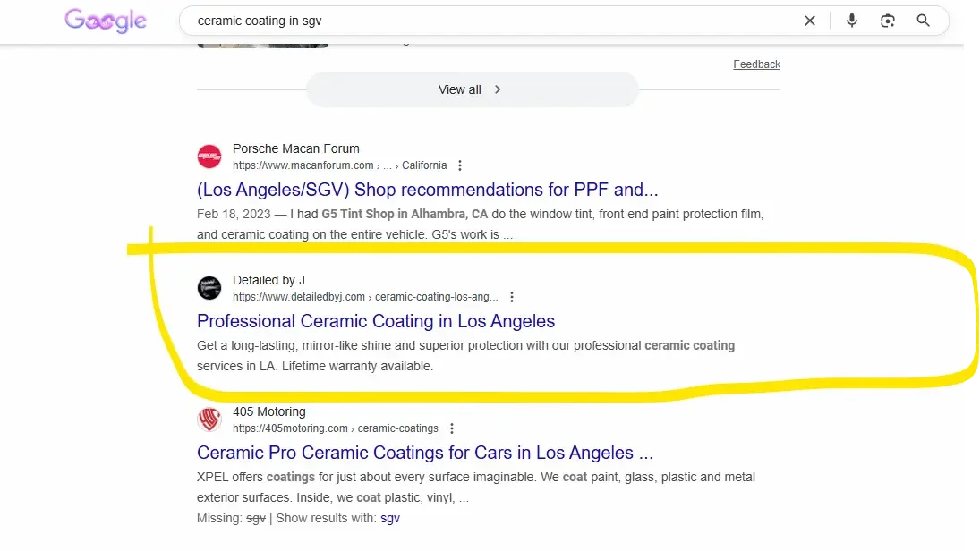Image resolution: width=980 pixels, height=551 pixels.
Task: Start voice search with microphone icon
Action: 851,21
